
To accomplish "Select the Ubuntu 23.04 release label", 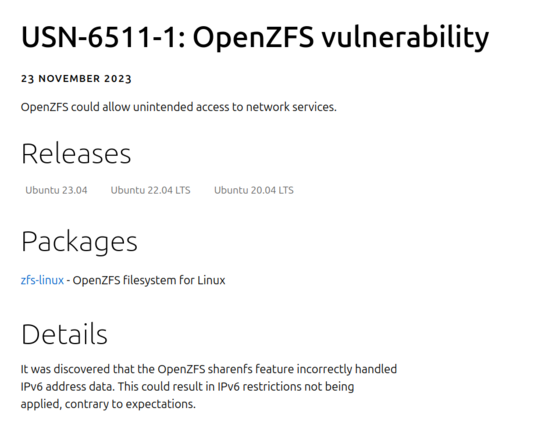I will click(x=56, y=190).
